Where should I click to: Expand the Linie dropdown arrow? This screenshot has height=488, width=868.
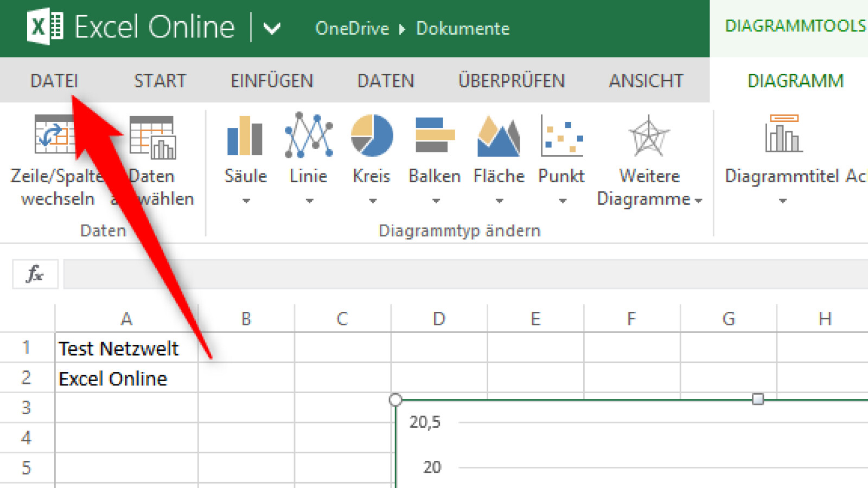pyautogui.click(x=309, y=201)
